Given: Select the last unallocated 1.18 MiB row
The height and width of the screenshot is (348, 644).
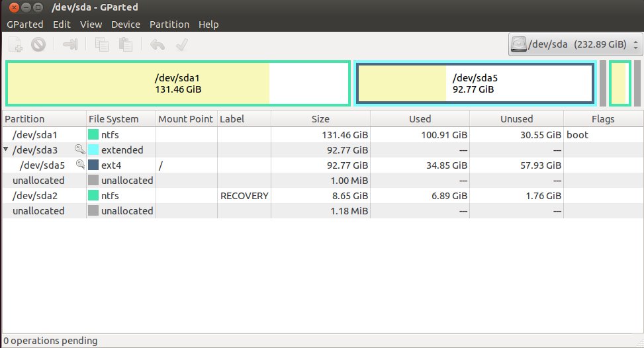Looking at the screenshot, I should tap(322, 211).
